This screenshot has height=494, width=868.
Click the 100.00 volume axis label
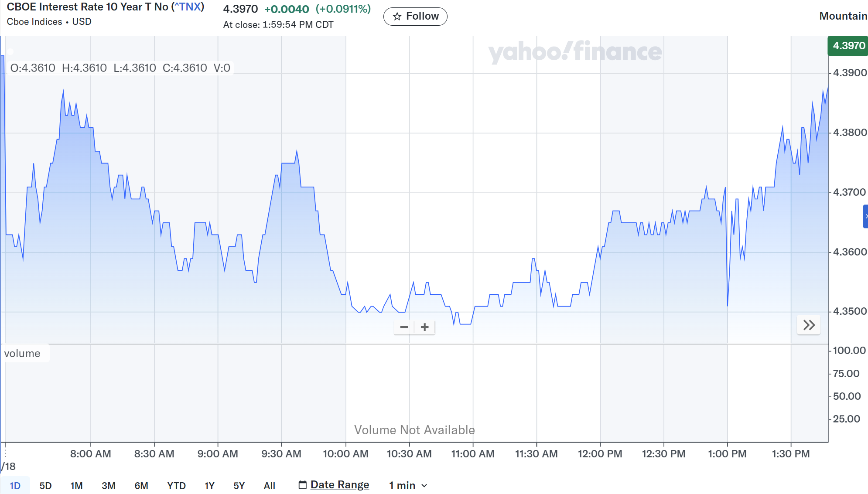point(849,351)
